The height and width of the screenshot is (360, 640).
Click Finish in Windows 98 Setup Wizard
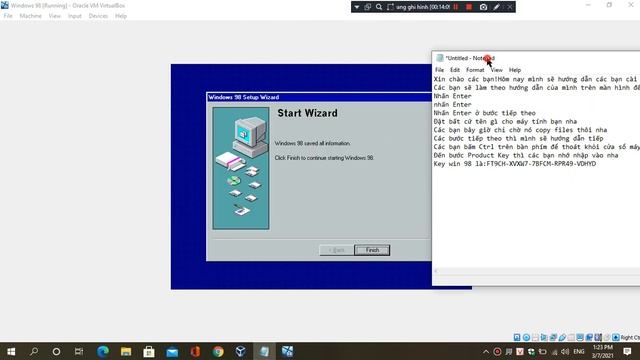[372, 250]
